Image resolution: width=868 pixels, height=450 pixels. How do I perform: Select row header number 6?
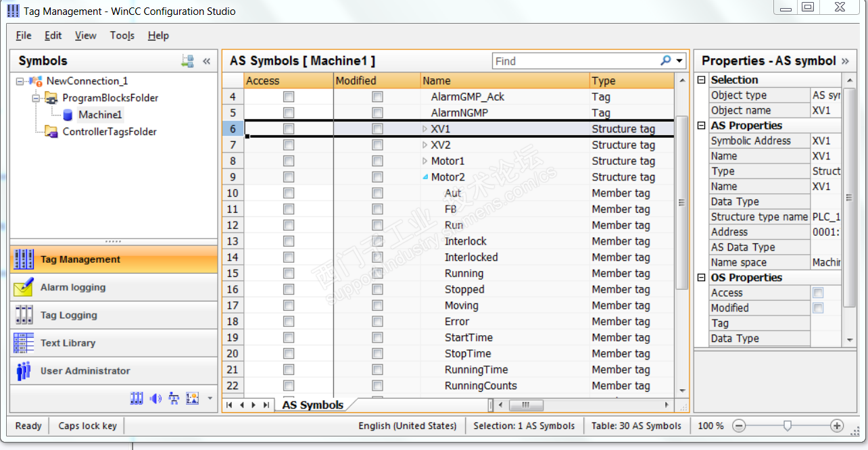[x=233, y=129]
